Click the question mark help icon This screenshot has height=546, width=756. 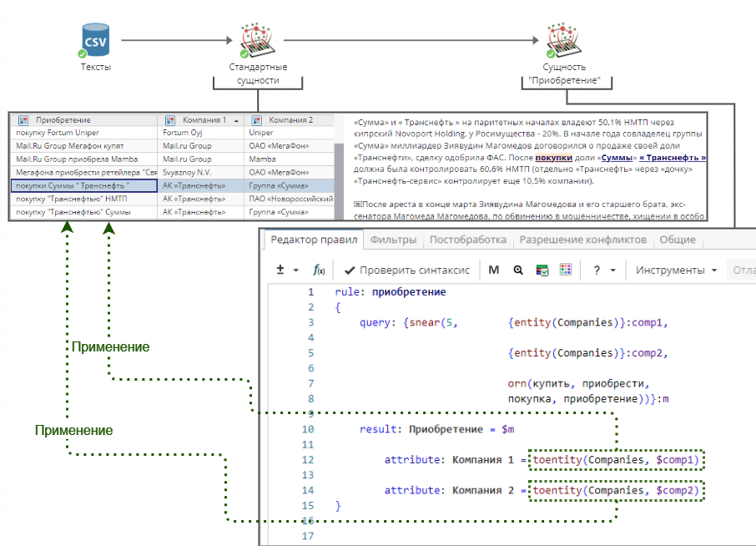pyautogui.click(x=597, y=270)
